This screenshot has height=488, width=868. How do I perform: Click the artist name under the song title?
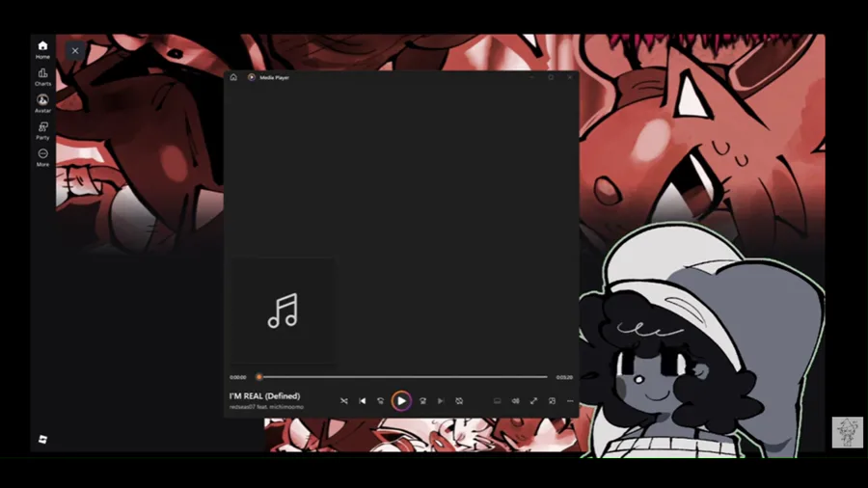tap(267, 407)
